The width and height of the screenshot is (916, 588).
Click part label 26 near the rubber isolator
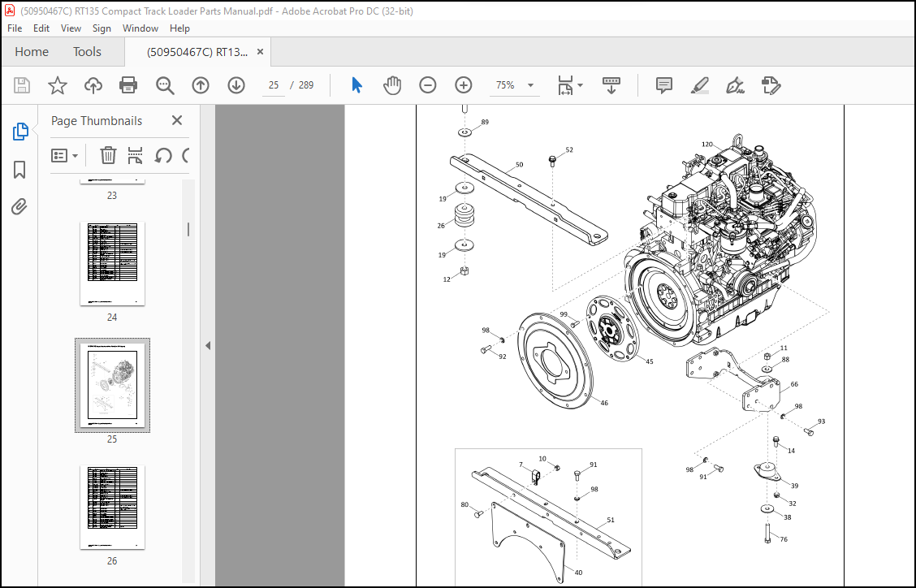pyautogui.click(x=441, y=226)
